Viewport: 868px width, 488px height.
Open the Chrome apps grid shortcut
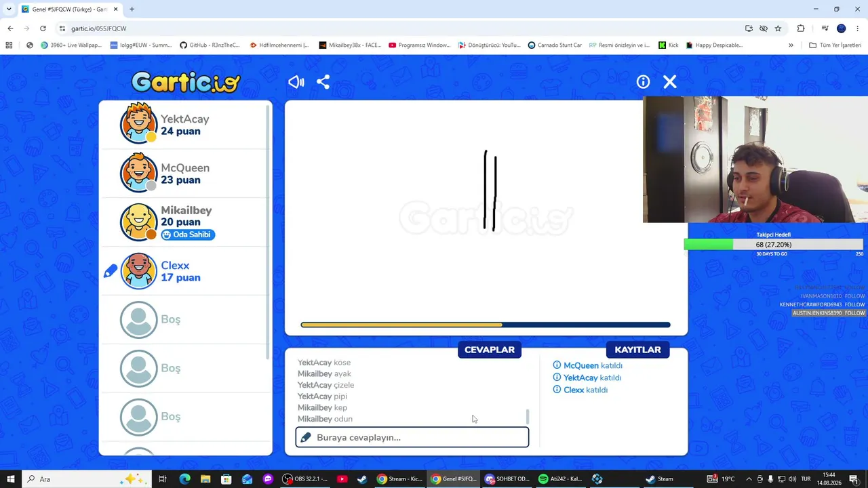pos(9,45)
